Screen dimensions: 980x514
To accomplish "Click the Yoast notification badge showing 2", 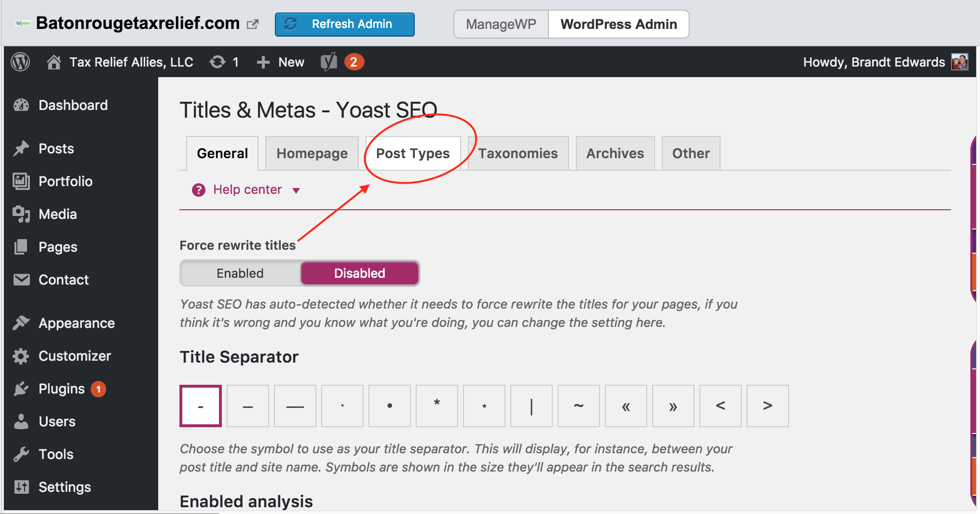I will tap(354, 62).
